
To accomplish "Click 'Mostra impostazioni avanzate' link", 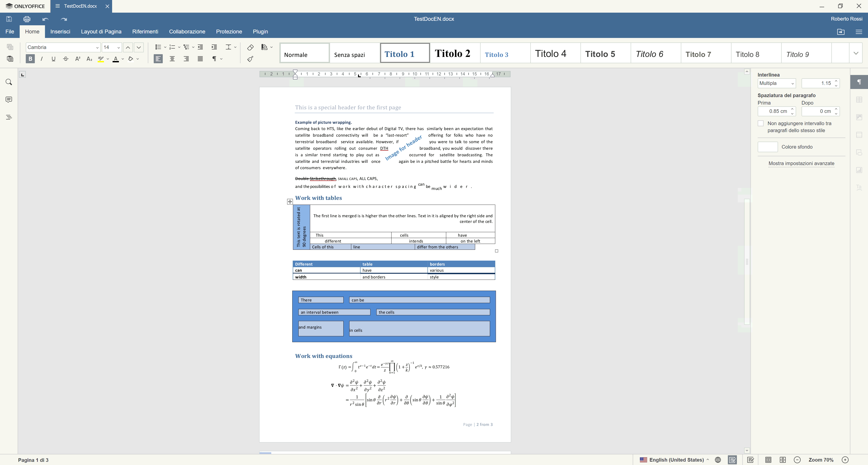I will pyautogui.click(x=801, y=164).
